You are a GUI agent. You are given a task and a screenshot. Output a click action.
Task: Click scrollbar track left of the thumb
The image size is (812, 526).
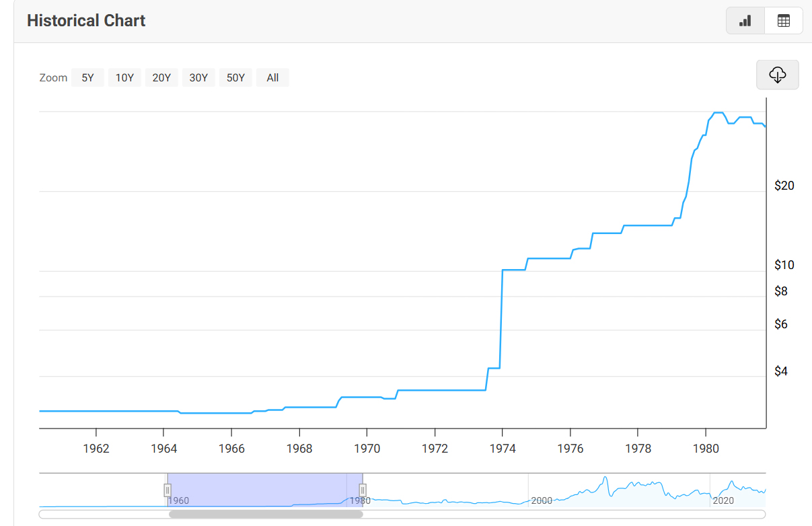101,515
